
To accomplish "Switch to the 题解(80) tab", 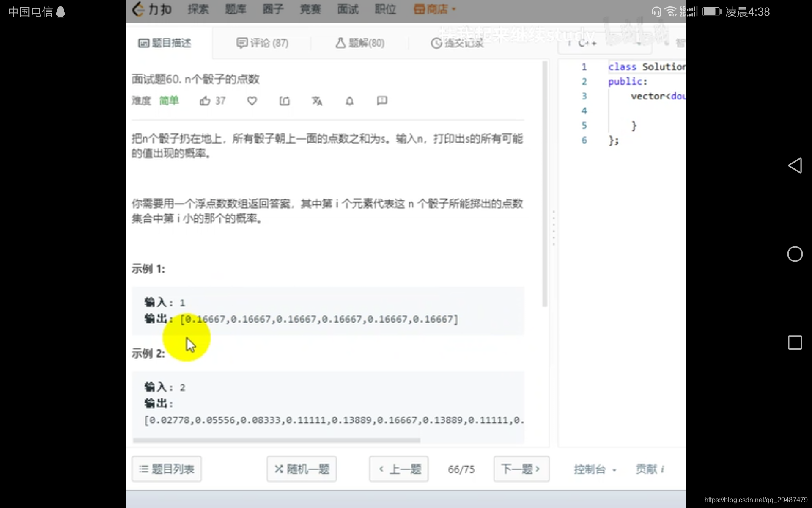I will [x=360, y=43].
